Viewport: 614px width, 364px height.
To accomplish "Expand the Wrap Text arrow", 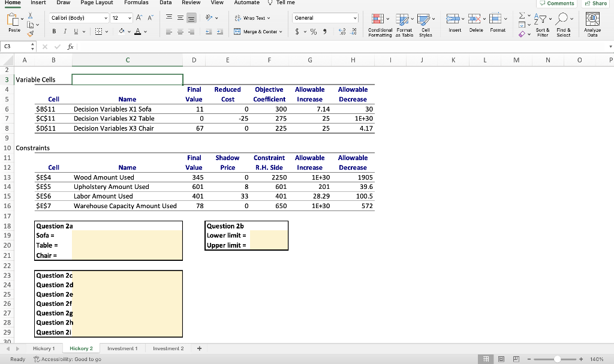I will point(269,18).
